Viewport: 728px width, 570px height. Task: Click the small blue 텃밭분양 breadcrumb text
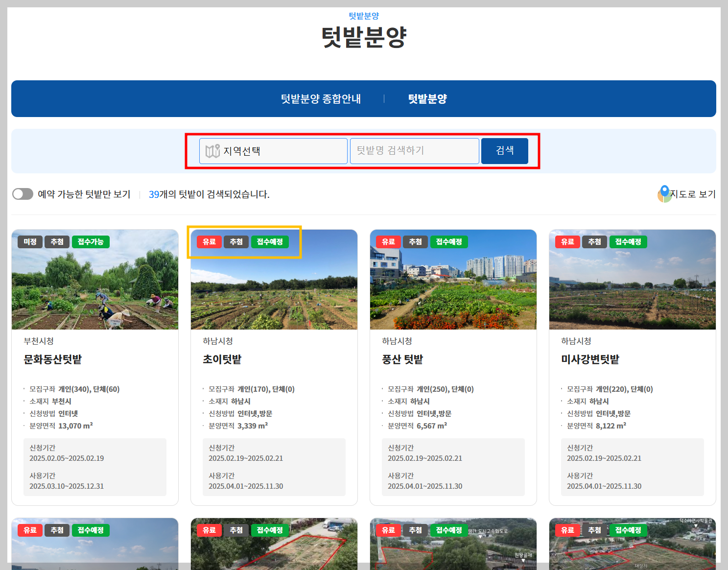(x=364, y=16)
